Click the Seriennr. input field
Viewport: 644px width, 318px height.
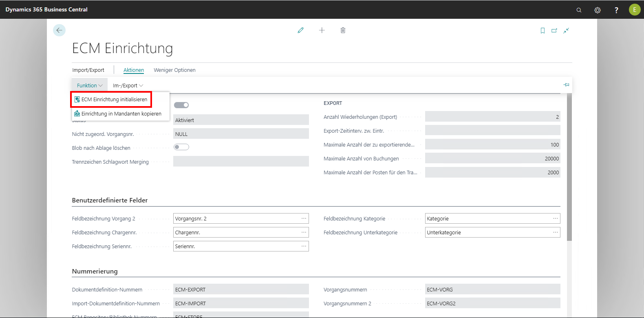pyautogui.click(x=241, y=246)
